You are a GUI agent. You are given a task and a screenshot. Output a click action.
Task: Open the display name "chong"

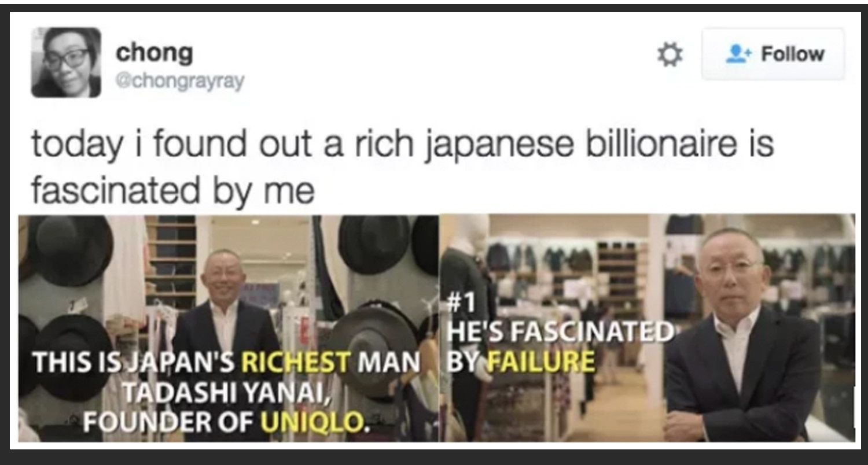pos(154,53)
